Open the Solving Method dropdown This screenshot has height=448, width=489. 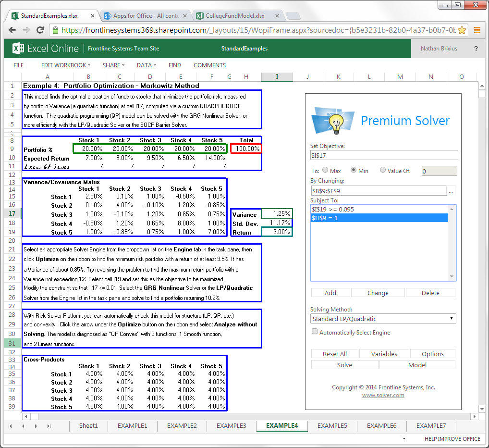tap(451, 318)
